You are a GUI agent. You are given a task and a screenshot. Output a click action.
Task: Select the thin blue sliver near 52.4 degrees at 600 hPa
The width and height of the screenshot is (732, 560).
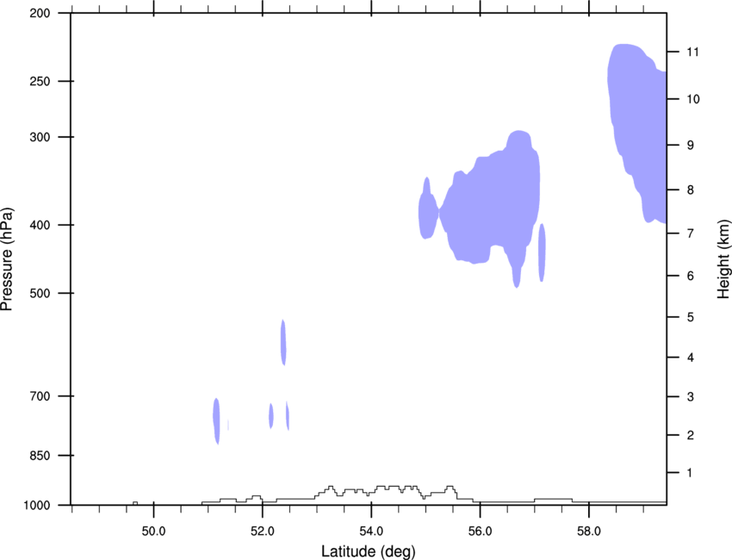click(x=283, y=342)
